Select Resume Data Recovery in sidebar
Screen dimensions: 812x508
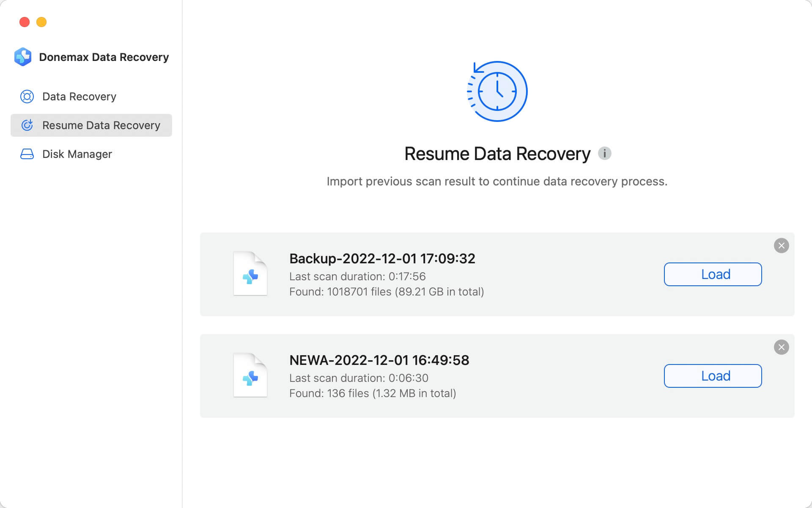point(91,125)
